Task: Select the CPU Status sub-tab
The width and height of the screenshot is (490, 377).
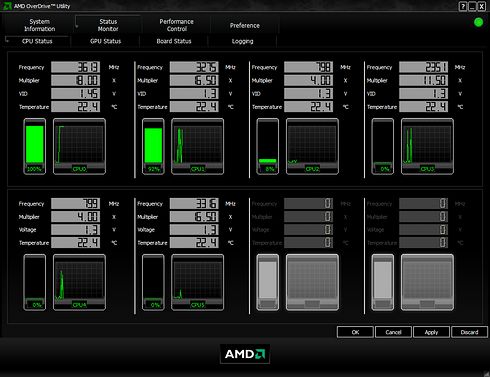Action: (x=37, y=41)
